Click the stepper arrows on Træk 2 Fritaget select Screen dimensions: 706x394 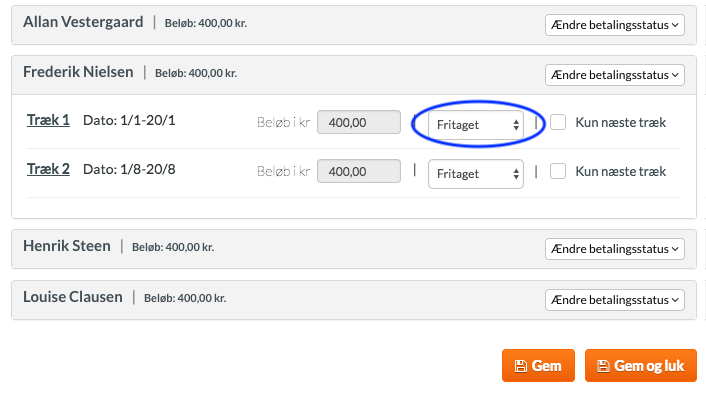pyautogui.click(x=516, y=174)
